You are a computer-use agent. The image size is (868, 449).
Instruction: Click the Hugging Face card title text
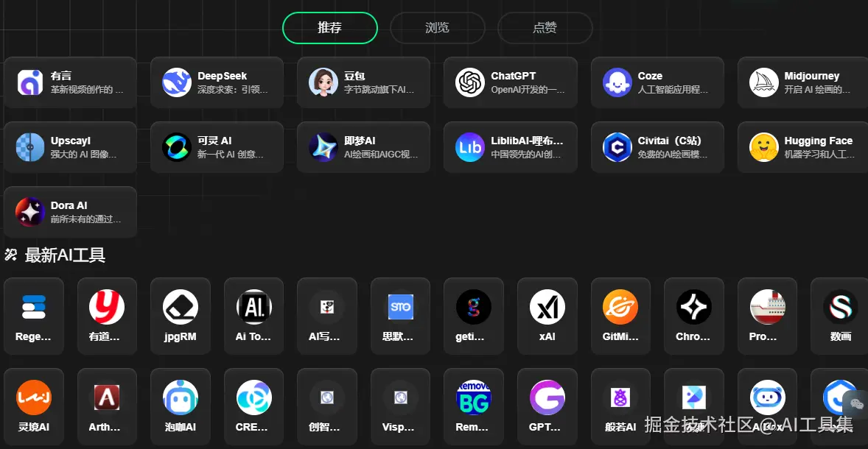pos(818,141)
